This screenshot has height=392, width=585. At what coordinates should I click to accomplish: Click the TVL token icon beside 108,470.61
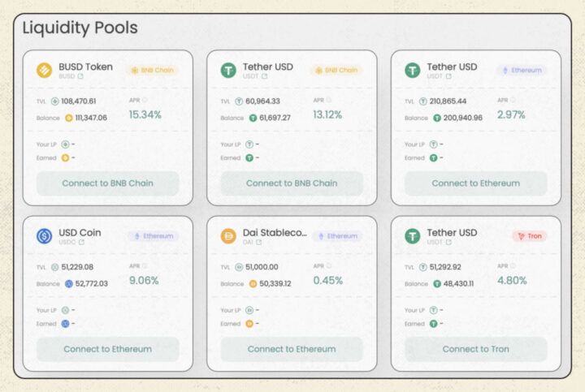point(55,101)
